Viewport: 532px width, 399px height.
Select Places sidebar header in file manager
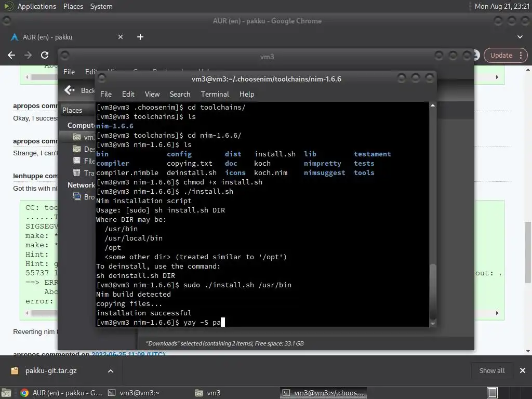coord(72,110)
